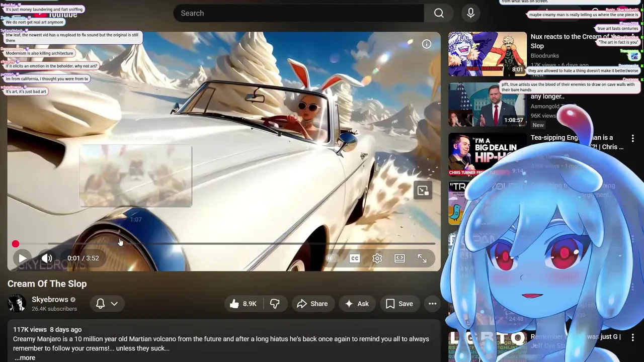Open the Ask button
The height and width of the screenshot is (362, 644).
357,304
